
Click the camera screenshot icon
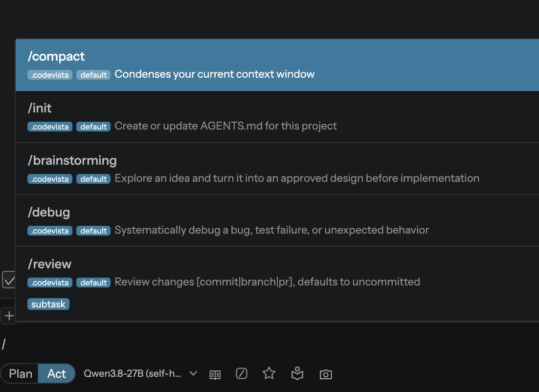tap(326, 374)
